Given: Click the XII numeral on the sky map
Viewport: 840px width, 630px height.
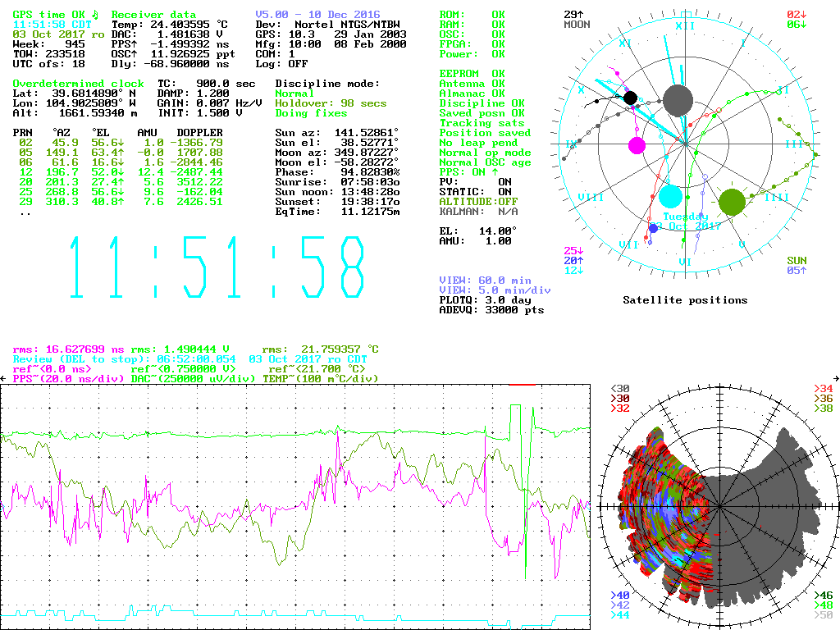Looking at the screenshot, I should coord(685,25).
